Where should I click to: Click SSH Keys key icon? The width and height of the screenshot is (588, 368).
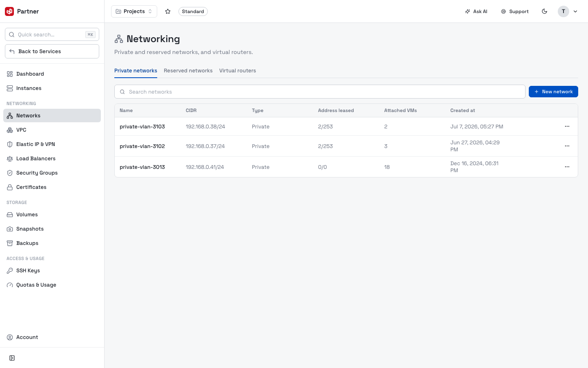[x=10, y=271]
